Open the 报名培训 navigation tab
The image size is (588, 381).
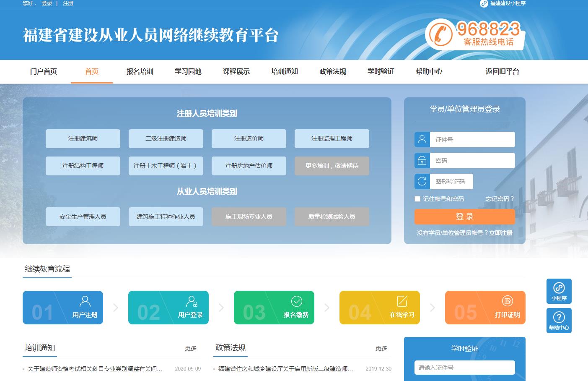140,72
